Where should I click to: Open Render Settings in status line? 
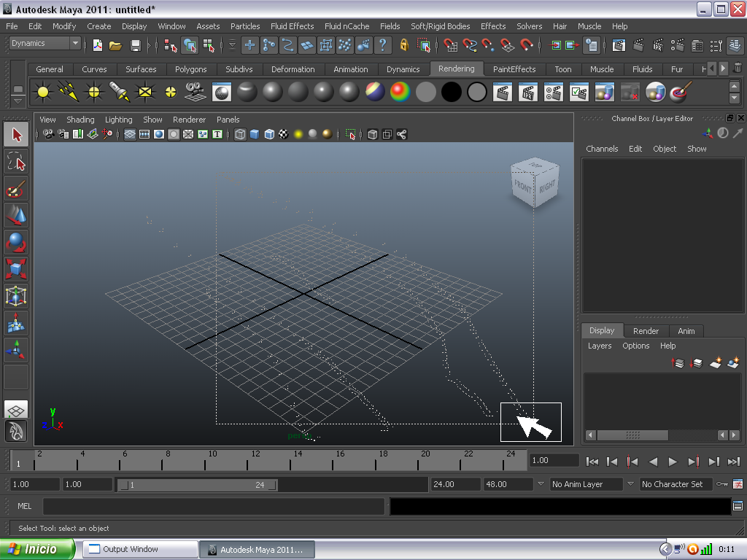point(677,45)
